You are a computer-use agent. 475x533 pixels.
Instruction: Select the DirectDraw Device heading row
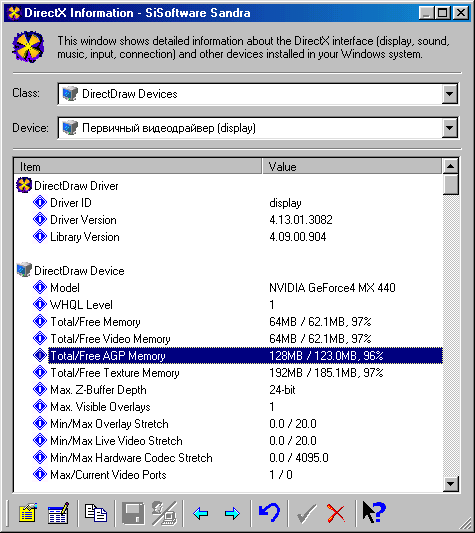79,271
